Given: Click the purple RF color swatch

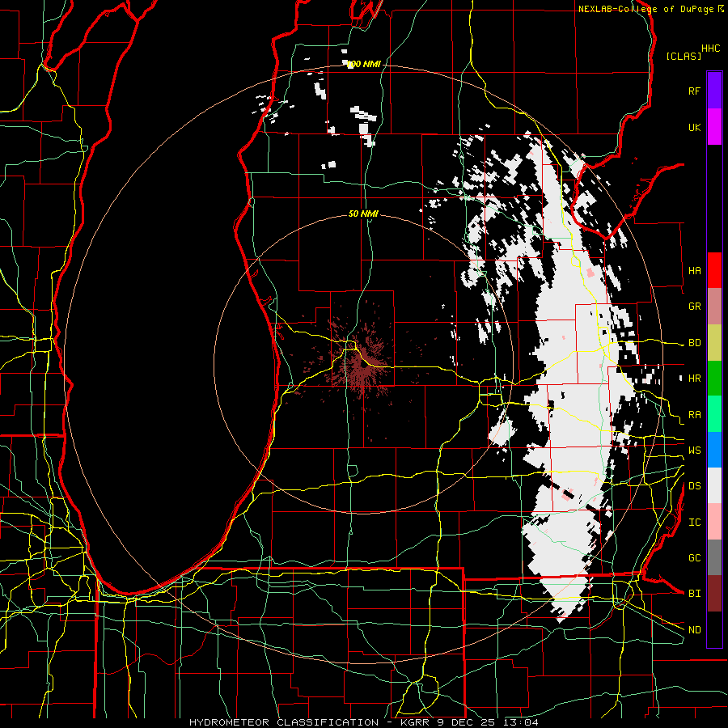Looking at the screenshot, I should pyautogui.click(x=714, y=91).
